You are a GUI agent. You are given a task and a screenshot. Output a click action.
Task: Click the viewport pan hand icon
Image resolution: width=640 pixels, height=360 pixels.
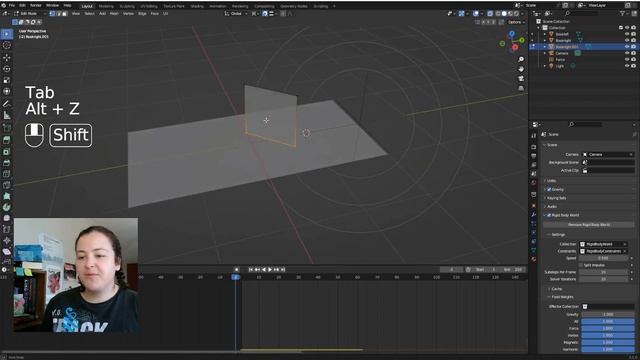521,69
